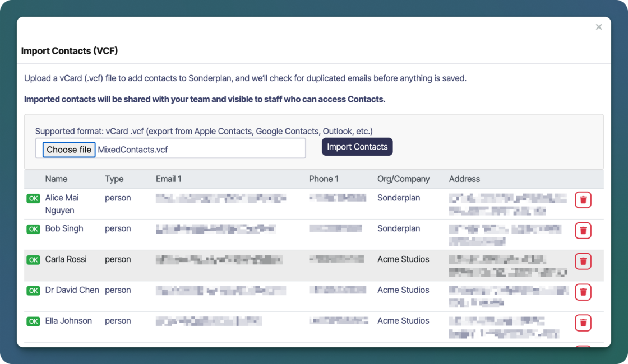Delete Ella Johnson's contact row
The width and height of the screenshot is (628, 364).
pyautogui.click(x=583, y=323)
